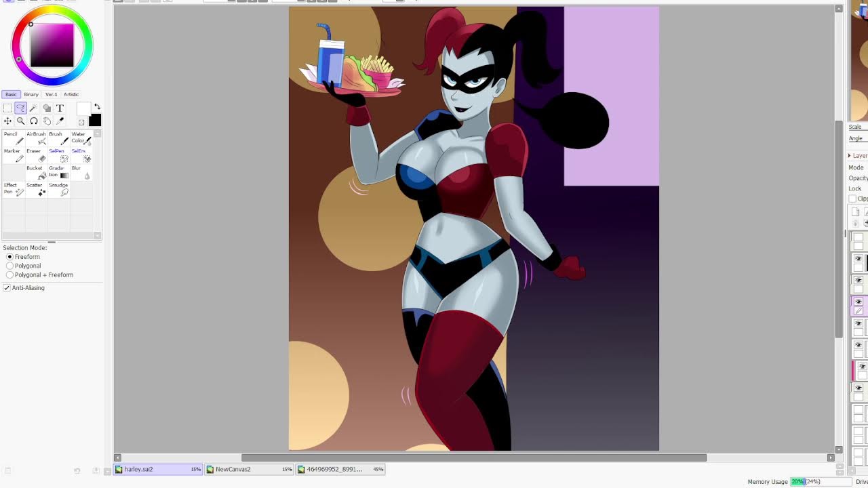Select the Zoom magnifier tool
The image size is (868, 488).
(20, 121)
